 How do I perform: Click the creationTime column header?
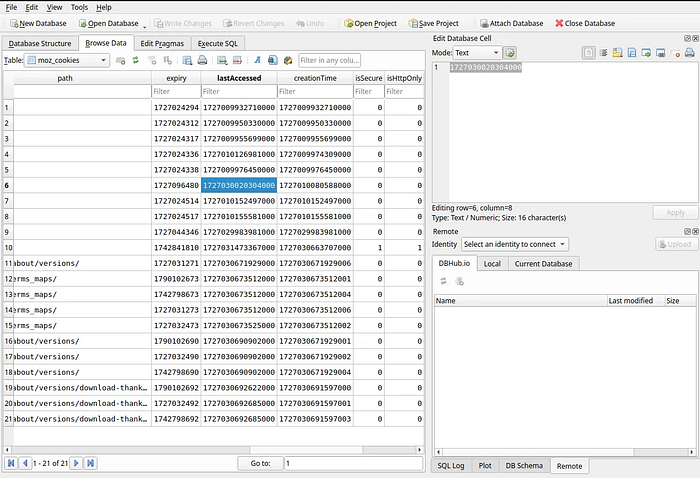315,78
